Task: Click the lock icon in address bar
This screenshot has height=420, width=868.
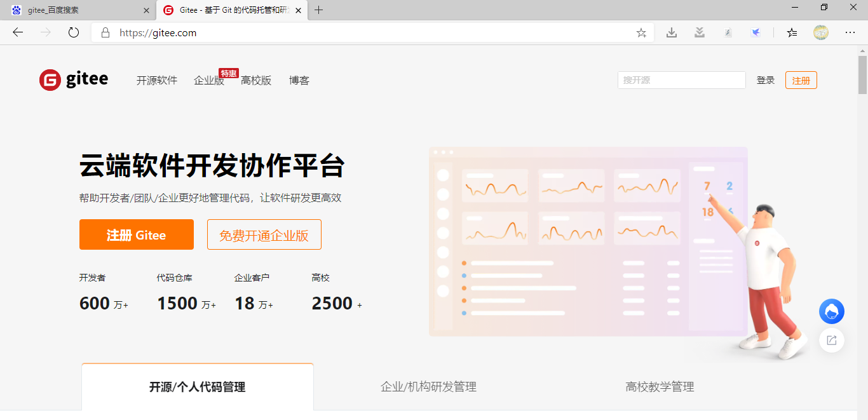Action: [105, 32]
